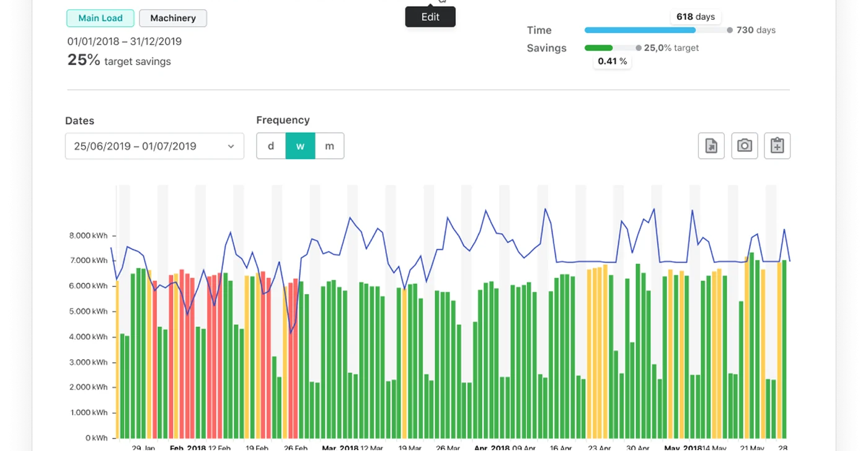Click the 618 days tooltip

click(x=695, y=17)
